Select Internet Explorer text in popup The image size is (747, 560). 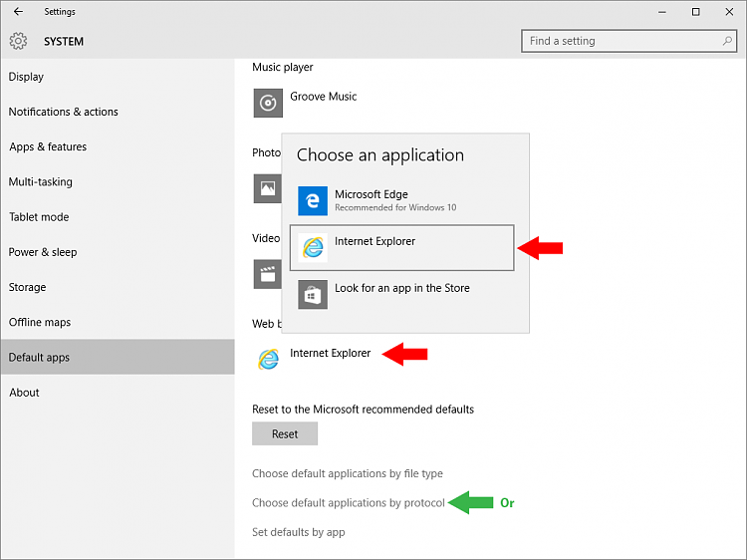pos(374,241)
